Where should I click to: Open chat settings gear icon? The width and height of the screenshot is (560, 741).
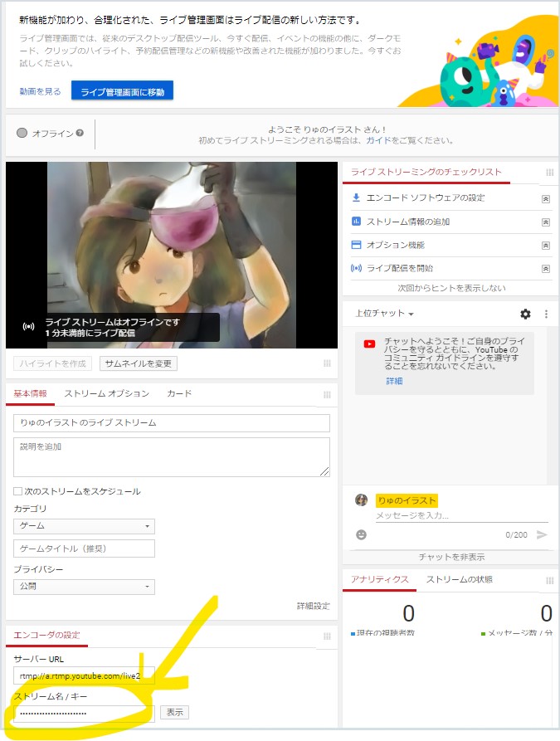(525, 314)
